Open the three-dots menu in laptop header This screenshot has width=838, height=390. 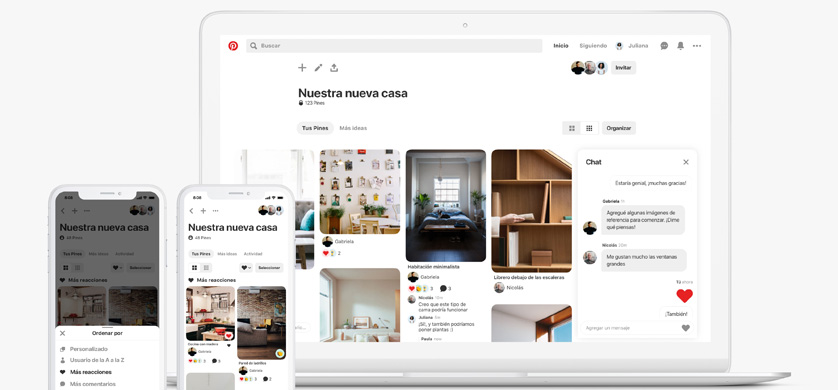[x=697, y=46]
